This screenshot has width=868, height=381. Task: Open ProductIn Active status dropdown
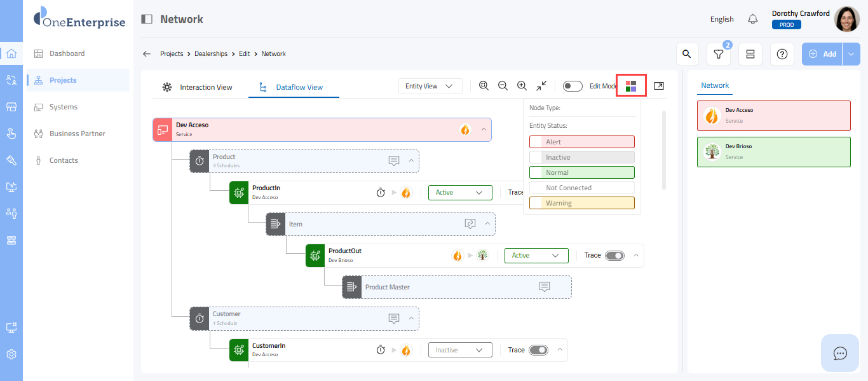460,192
